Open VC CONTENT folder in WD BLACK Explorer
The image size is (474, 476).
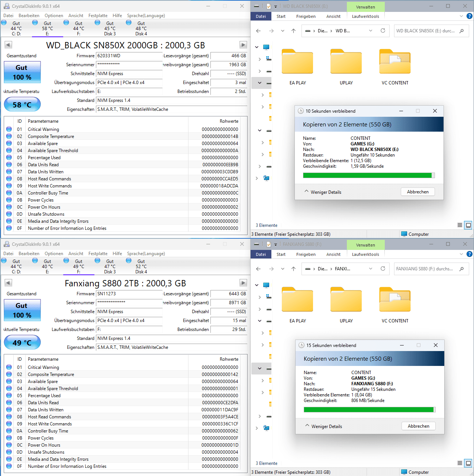click(x=395, y=67)
